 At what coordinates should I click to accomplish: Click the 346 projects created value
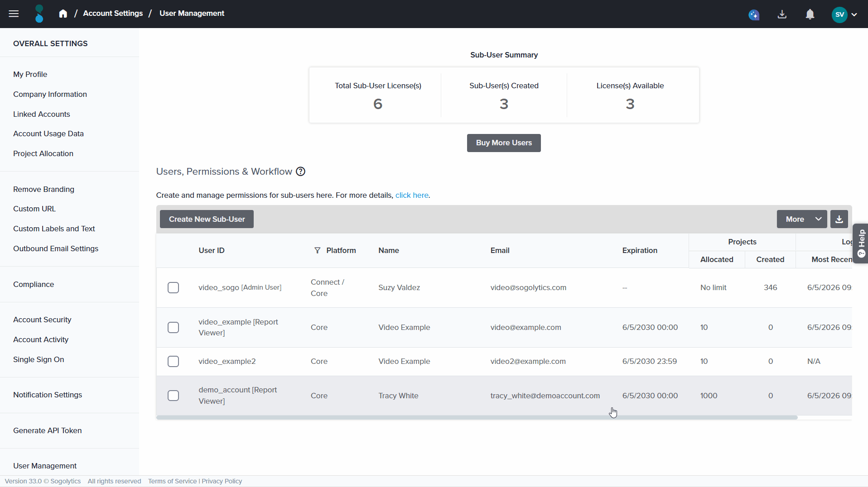pyautogui.click(x=770, y=287)
